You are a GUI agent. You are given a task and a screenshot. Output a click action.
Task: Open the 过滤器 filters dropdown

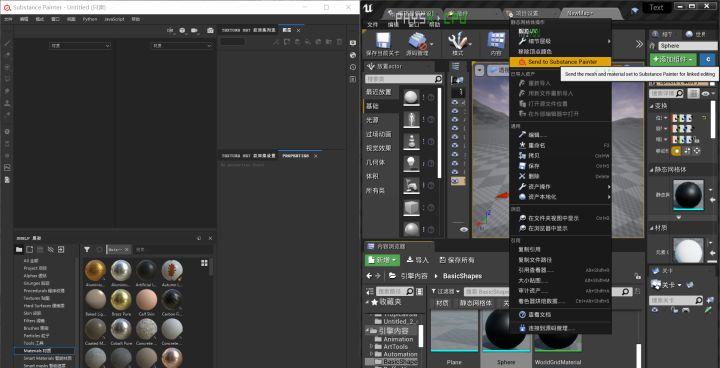point(445,291)
